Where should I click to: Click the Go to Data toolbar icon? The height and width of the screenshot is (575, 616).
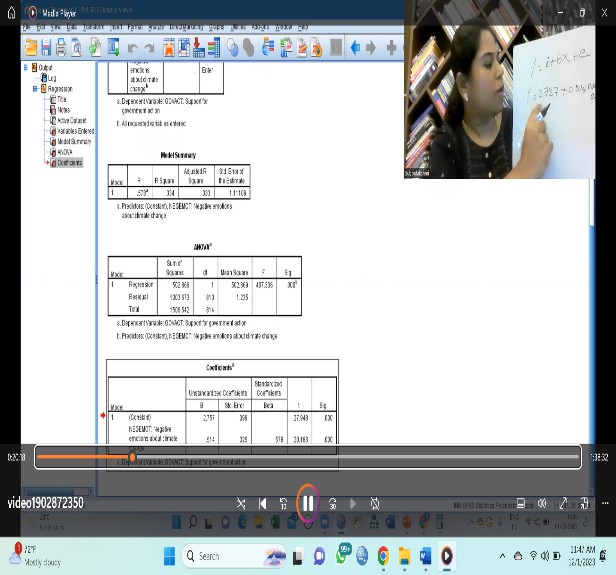(169, 48)
